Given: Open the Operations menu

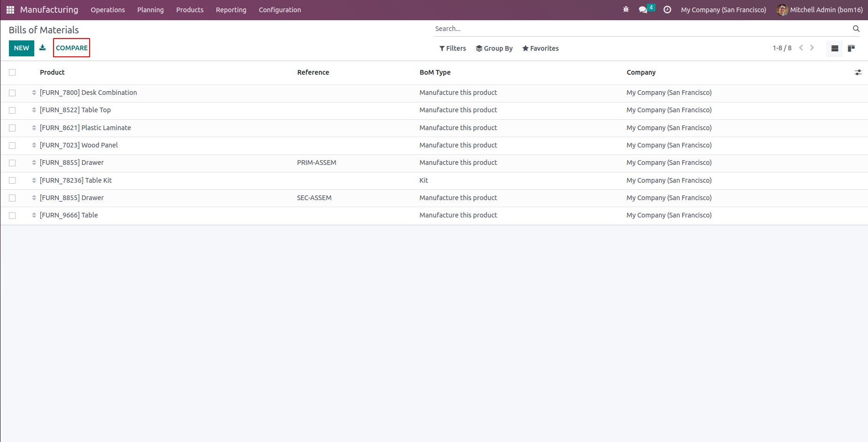Looking at the screenshot, I should click(108, 10).
